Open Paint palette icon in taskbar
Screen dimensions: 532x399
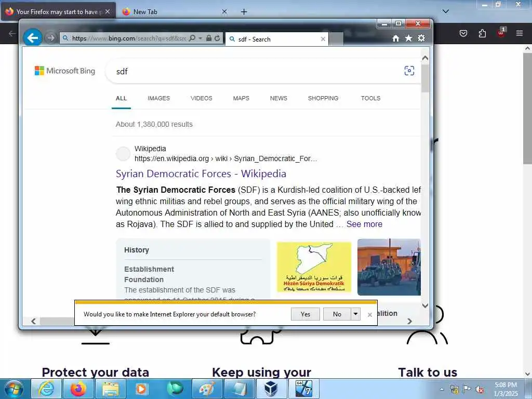(x=207, y=389)
